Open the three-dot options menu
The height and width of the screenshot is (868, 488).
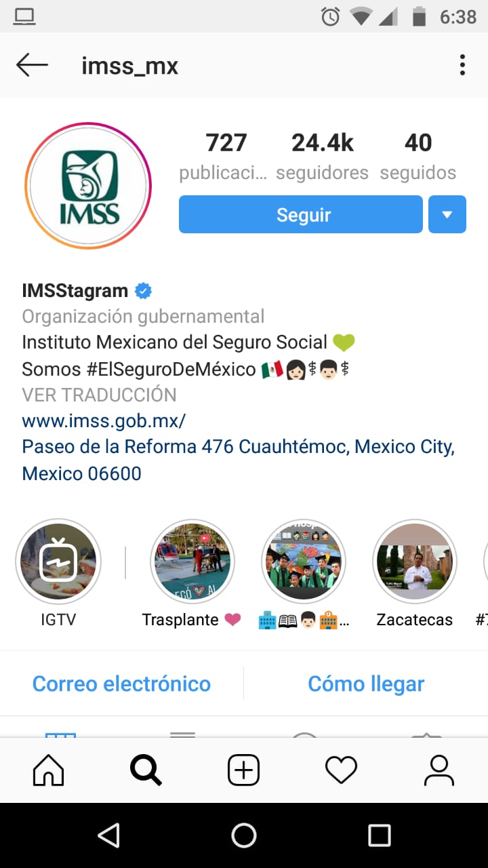(x=462, y=66)
